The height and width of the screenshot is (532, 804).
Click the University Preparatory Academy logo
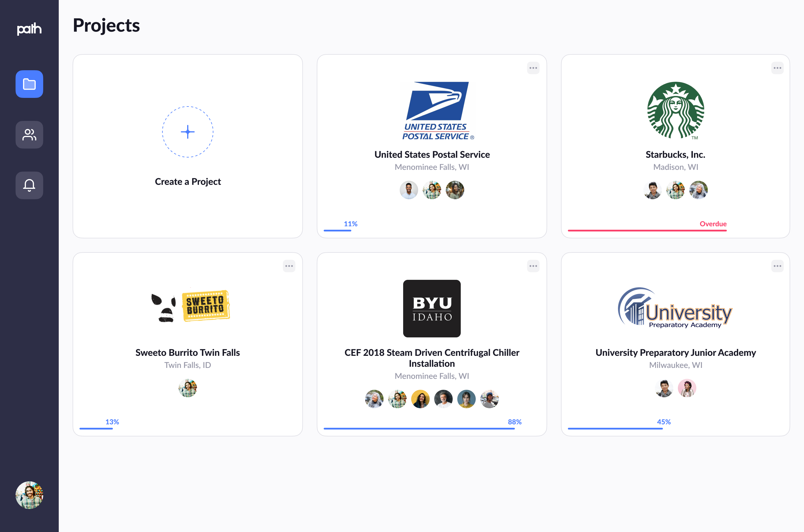675,308
